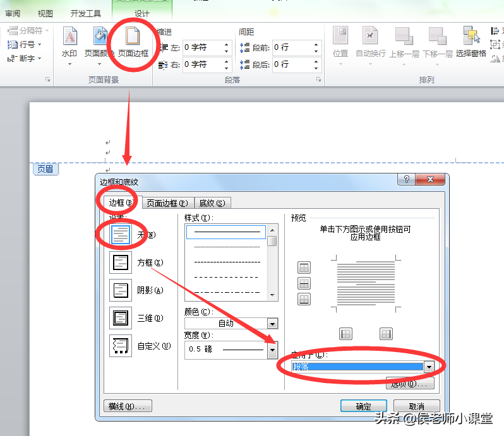Click the paragraph preview diagram

[x=366, y=283]
